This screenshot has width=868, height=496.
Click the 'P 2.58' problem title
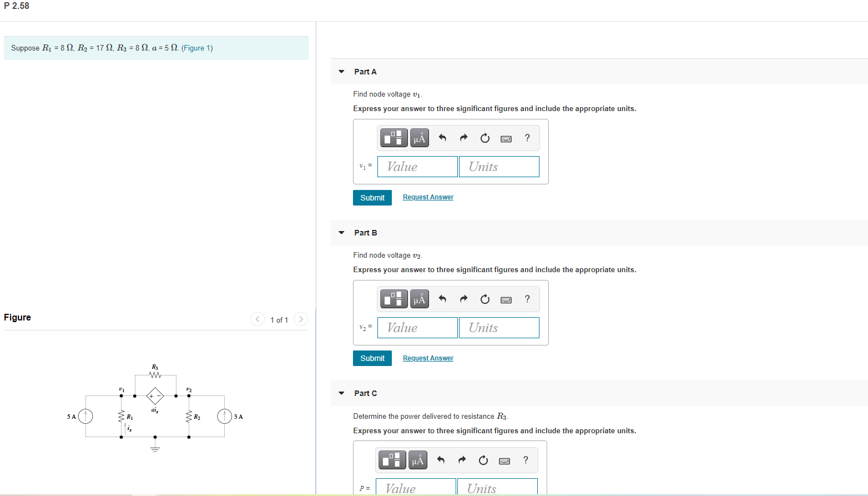pyautogui.click(x=17, y=6)
